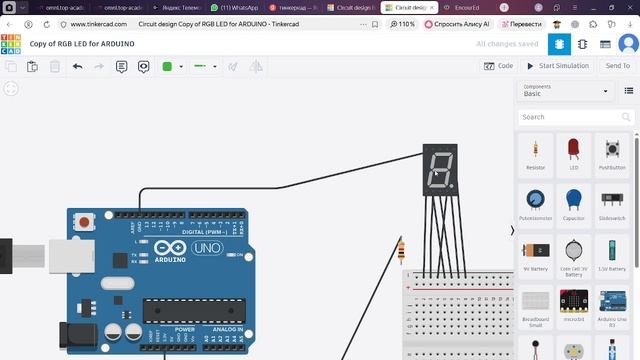Open the browser downloads icon

pyautogui.click(x=631, y=24)
